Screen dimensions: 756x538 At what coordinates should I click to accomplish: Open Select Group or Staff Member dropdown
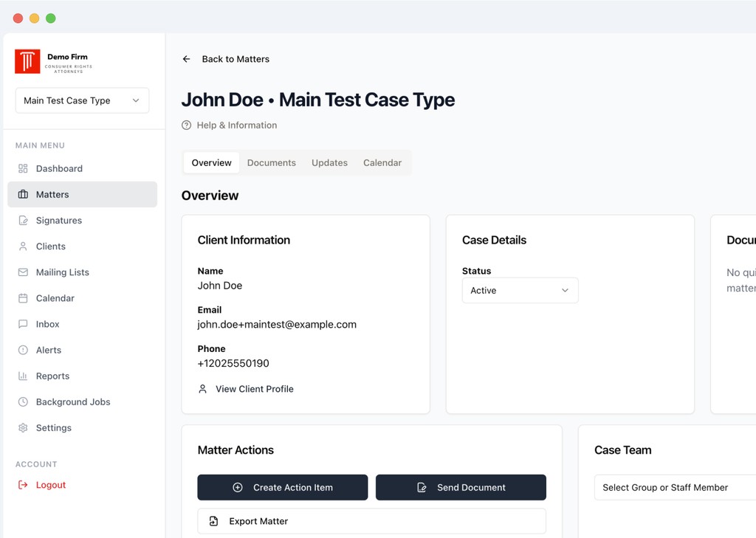tap(675, 487)
